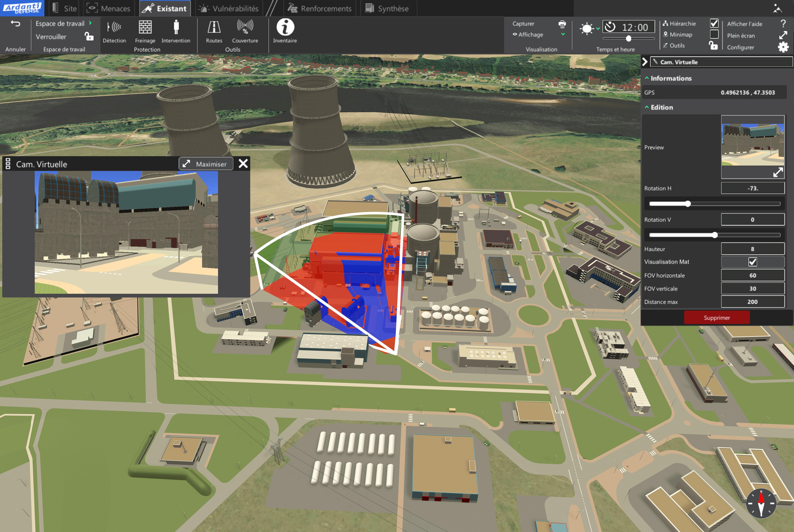Click the Rotation H value field
The width and height of the screenshot is (794, 532).
753,188
